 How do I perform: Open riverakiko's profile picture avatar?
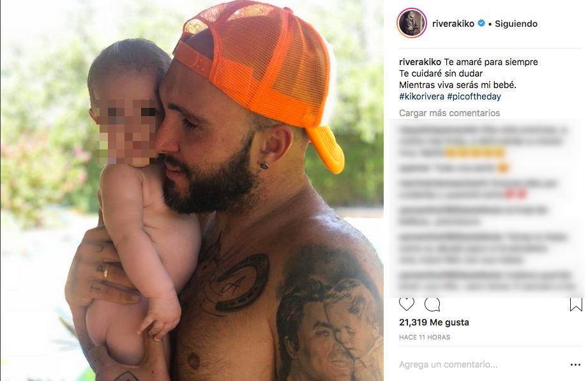412,23
